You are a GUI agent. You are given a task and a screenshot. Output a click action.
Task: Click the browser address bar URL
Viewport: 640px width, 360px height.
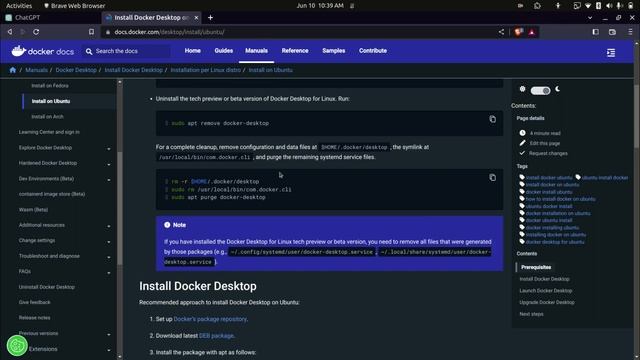(x=169, y=32)
